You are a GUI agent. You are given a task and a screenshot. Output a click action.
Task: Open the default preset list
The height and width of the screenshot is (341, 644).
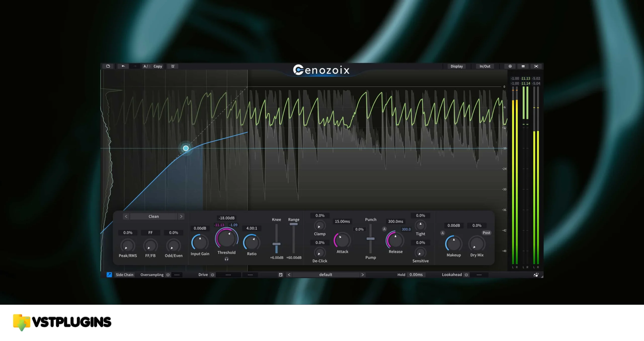pos(326,275)
